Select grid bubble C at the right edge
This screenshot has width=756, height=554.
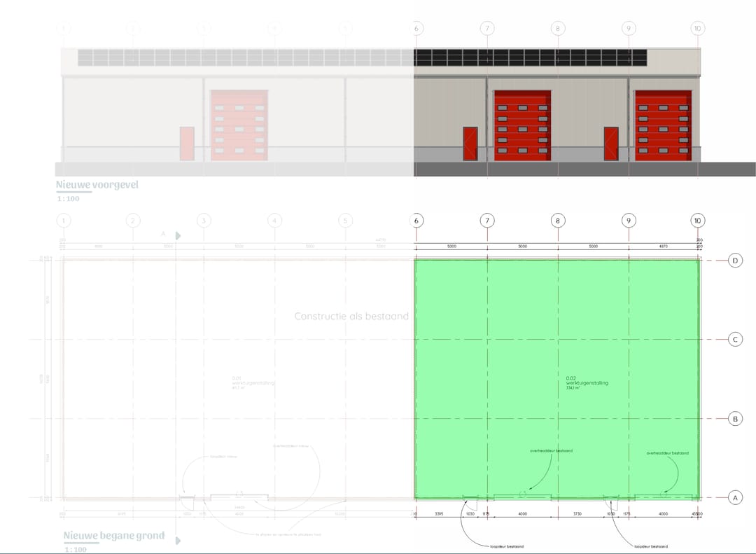[735, 340]
